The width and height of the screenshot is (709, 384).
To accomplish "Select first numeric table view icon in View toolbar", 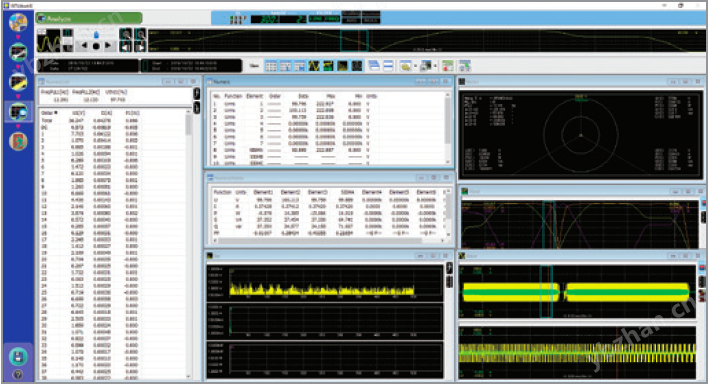I will click(270, 66).
